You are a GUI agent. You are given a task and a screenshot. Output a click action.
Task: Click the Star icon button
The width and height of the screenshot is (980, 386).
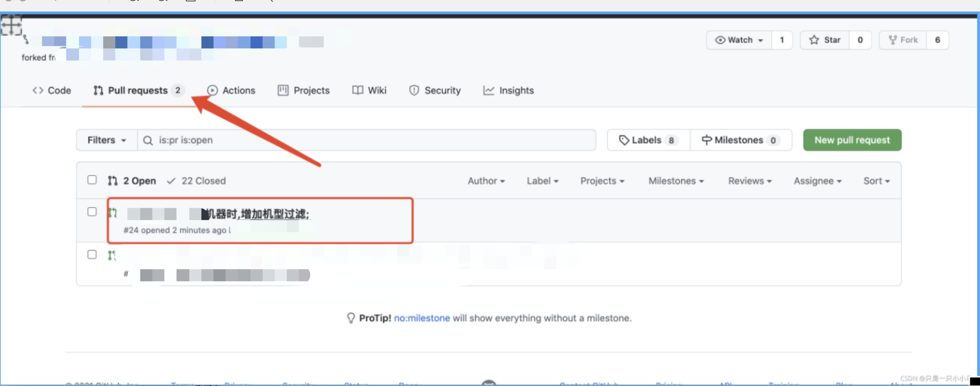(814, 40)
